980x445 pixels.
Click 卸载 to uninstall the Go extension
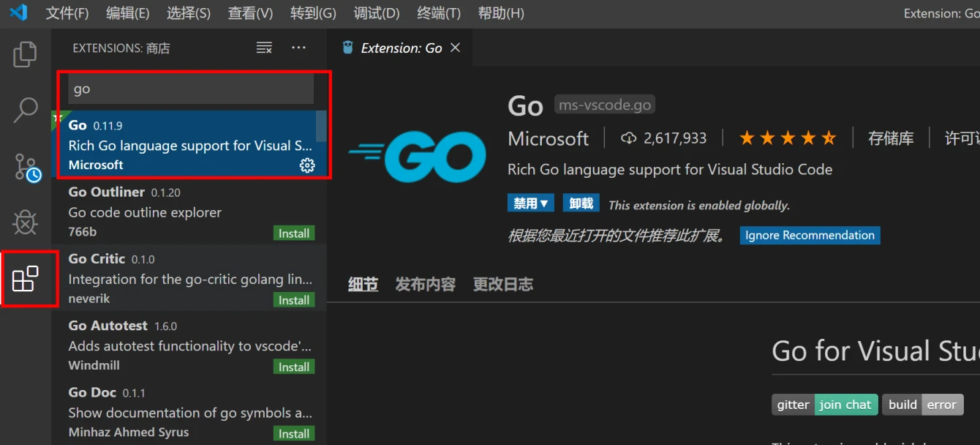pos(581,203)
